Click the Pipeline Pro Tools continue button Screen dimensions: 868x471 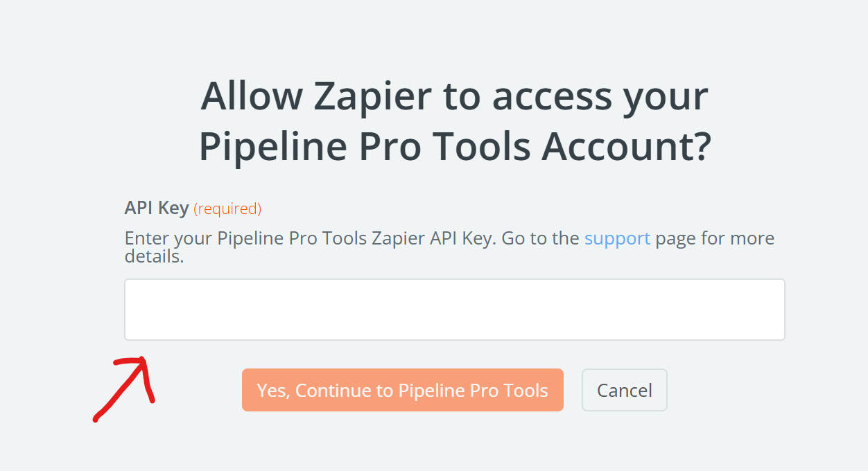coord(402,390)
